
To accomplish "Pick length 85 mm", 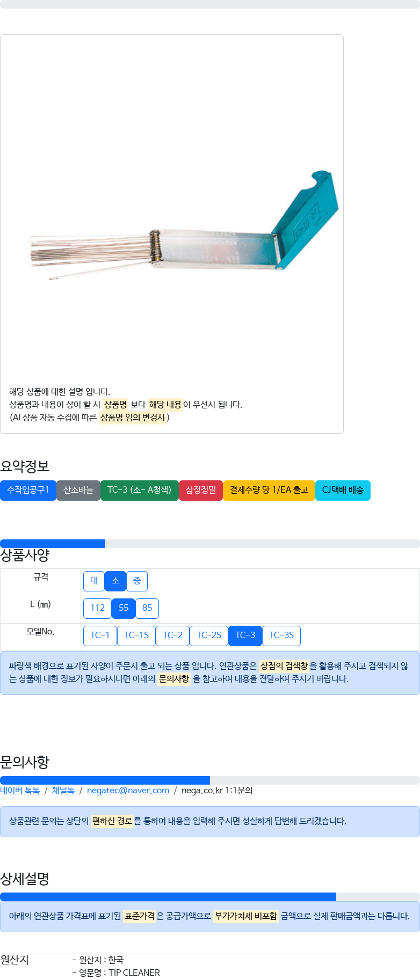I will pos(147,608).
